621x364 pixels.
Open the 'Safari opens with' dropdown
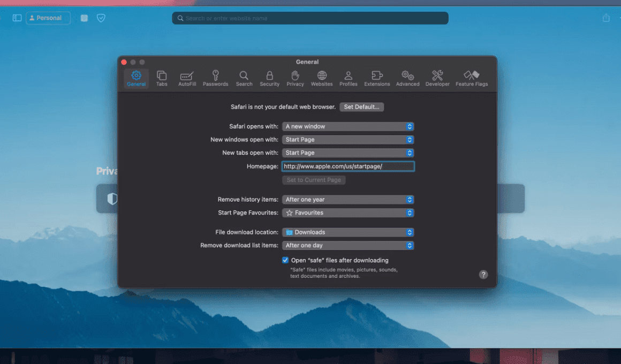[348, 126]
